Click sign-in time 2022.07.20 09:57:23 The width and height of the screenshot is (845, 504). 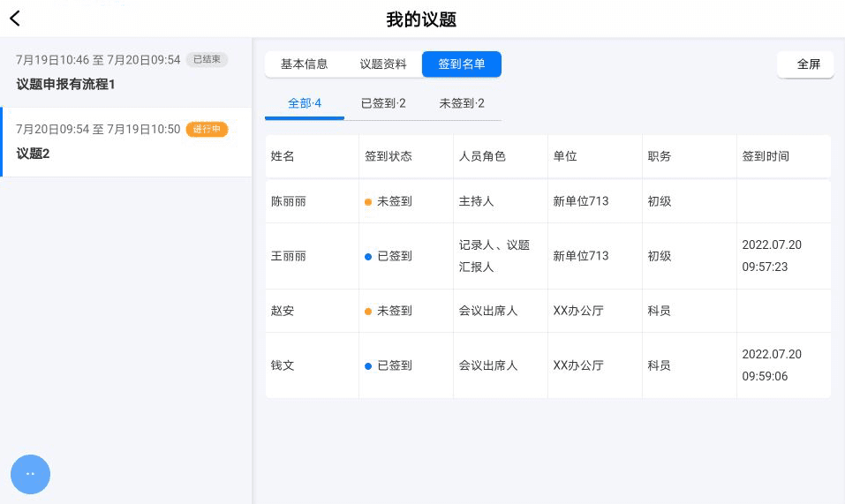[772, 256]
